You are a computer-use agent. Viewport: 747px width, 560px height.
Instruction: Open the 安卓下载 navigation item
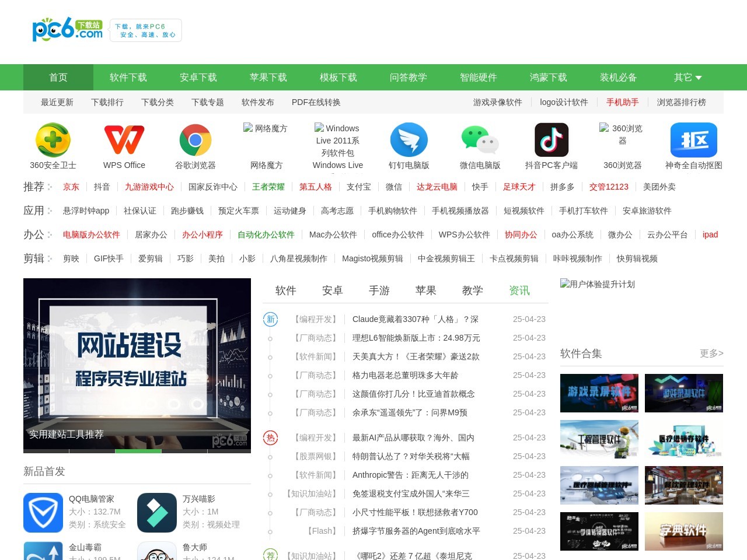click(x=198, y=78)
